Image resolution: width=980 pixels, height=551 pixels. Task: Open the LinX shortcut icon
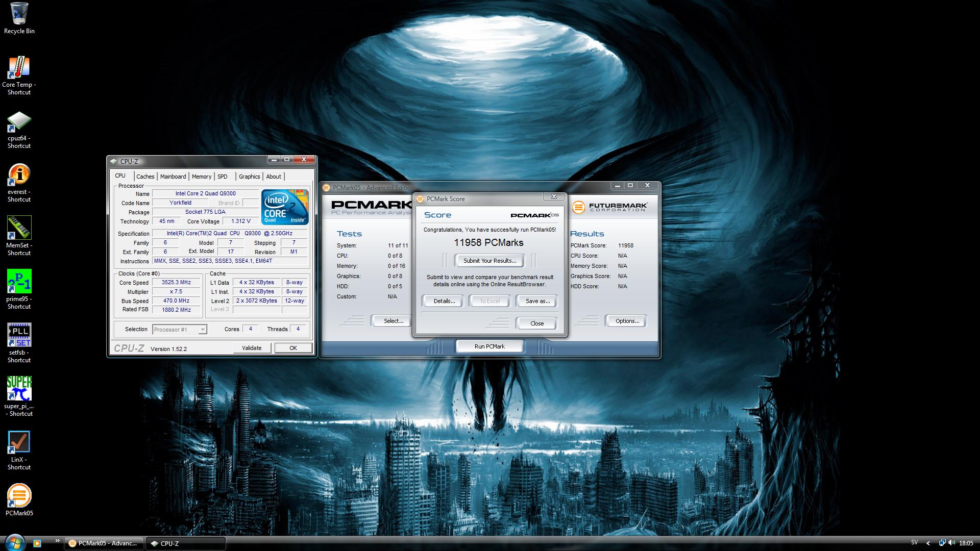(x=19, y=450)
